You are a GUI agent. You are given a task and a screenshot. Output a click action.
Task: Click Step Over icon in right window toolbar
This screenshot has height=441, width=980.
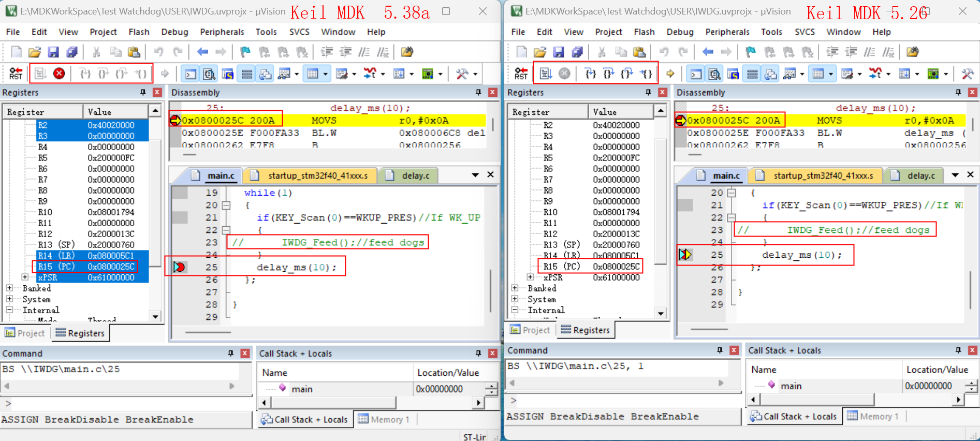pyautogui.click(x=609, y=73)
